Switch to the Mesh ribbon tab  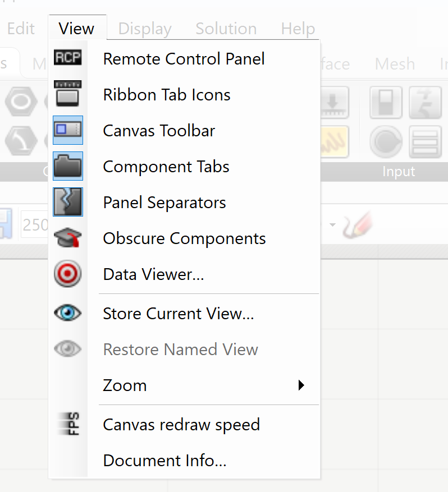(x=395, y=64)
